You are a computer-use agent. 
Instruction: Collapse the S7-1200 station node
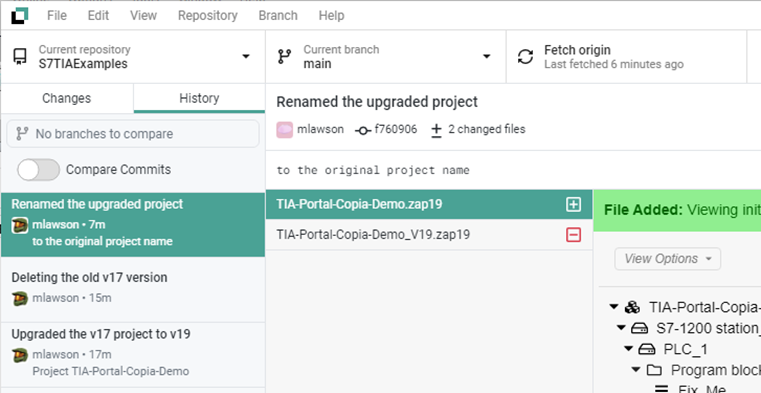coord(621,328)
